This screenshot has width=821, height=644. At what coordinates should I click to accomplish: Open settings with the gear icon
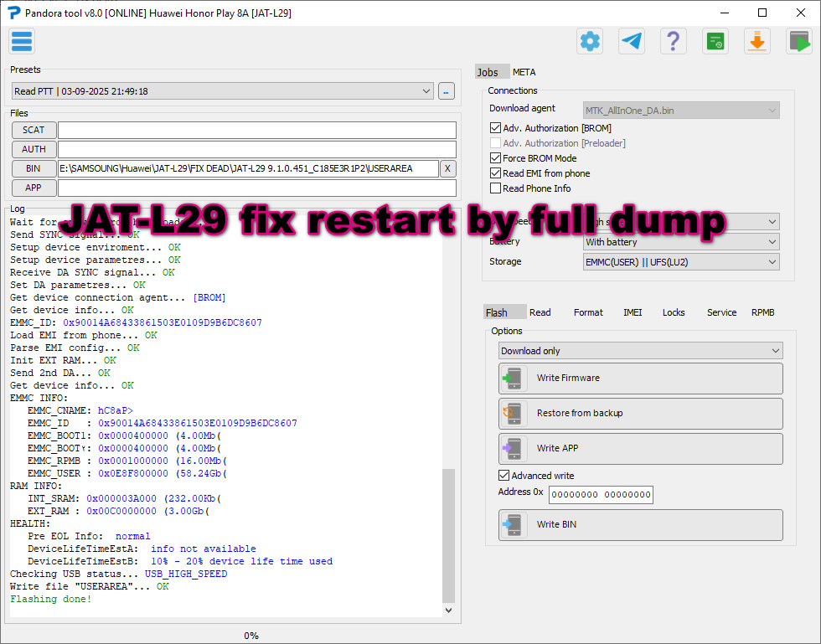point(590,41)
